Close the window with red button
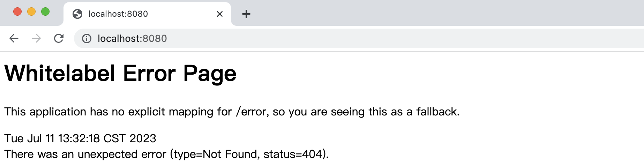 point(17,12)
